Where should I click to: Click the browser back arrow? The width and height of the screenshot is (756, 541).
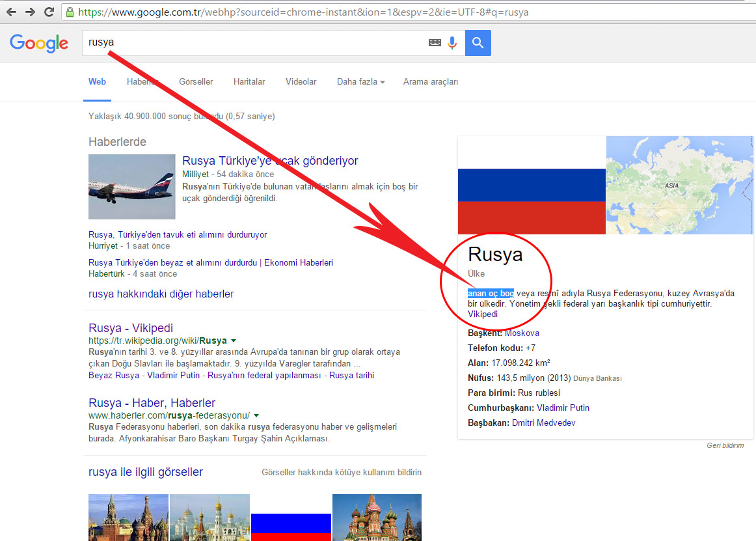[11, 12]
